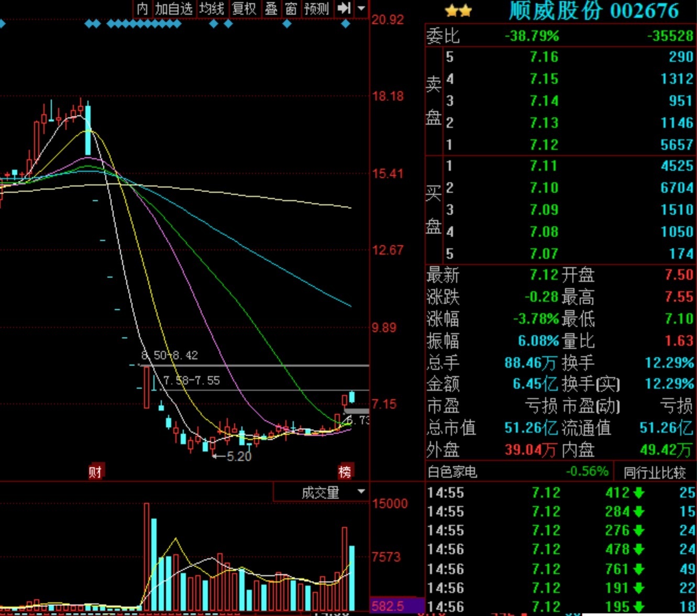
Task: Toggle 均线 moving average lines
Action: coord(212,8)
